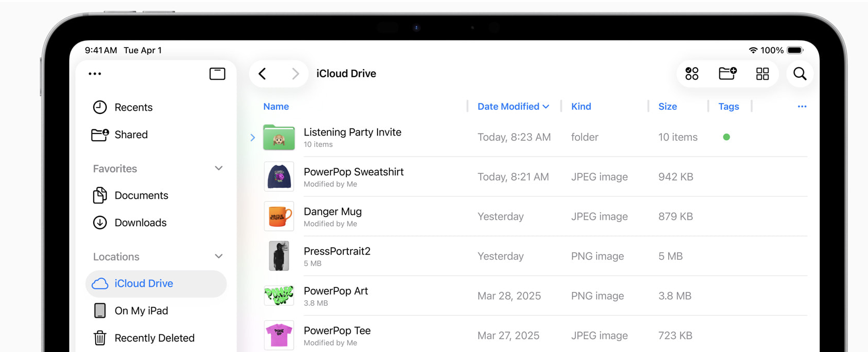
Task: Select On My iPad location
Action: click(x=156, y=311)
